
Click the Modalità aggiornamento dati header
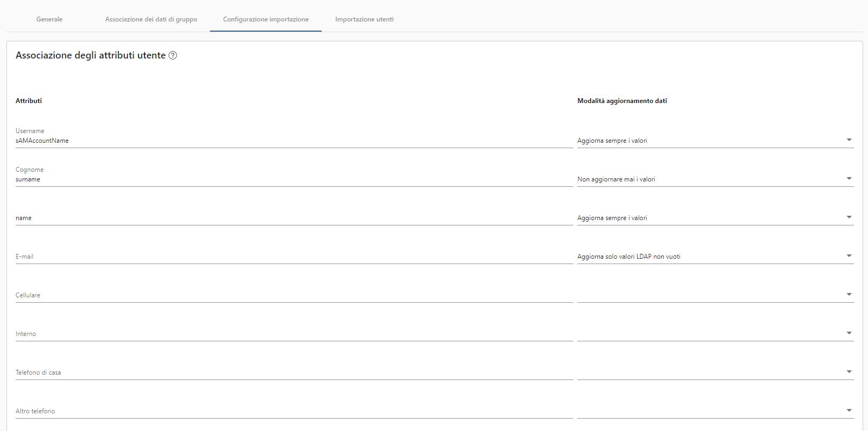[x=622, y=101]
